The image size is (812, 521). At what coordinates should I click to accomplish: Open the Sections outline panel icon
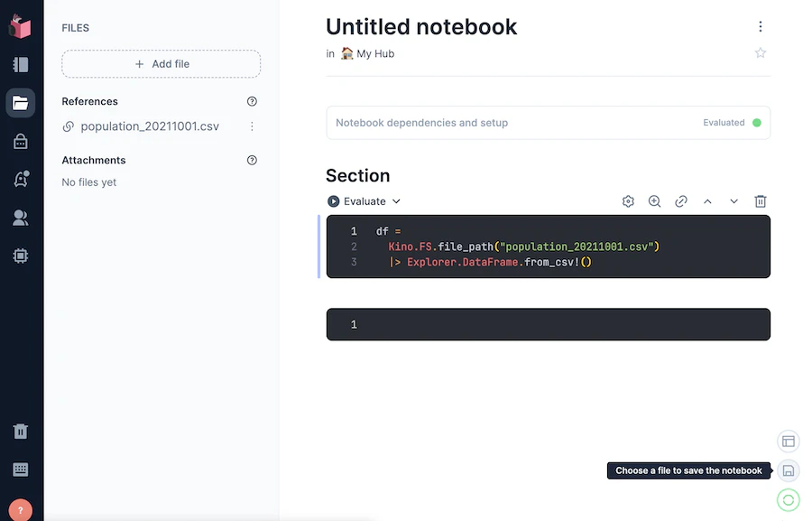click(x=21, y=65)
